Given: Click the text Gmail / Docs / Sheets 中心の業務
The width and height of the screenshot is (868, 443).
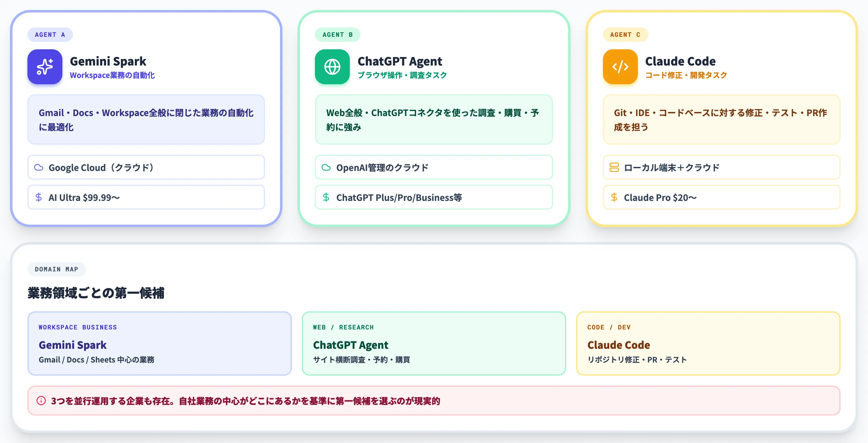Looking at the screenshot, I should [96, 360].
